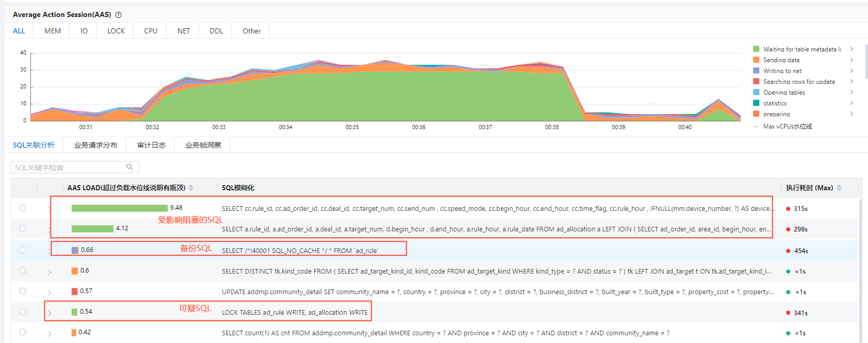This screenshot has height=343, width=868.
Task: Click the red status dot beside 315s
Action: [788, 209]
